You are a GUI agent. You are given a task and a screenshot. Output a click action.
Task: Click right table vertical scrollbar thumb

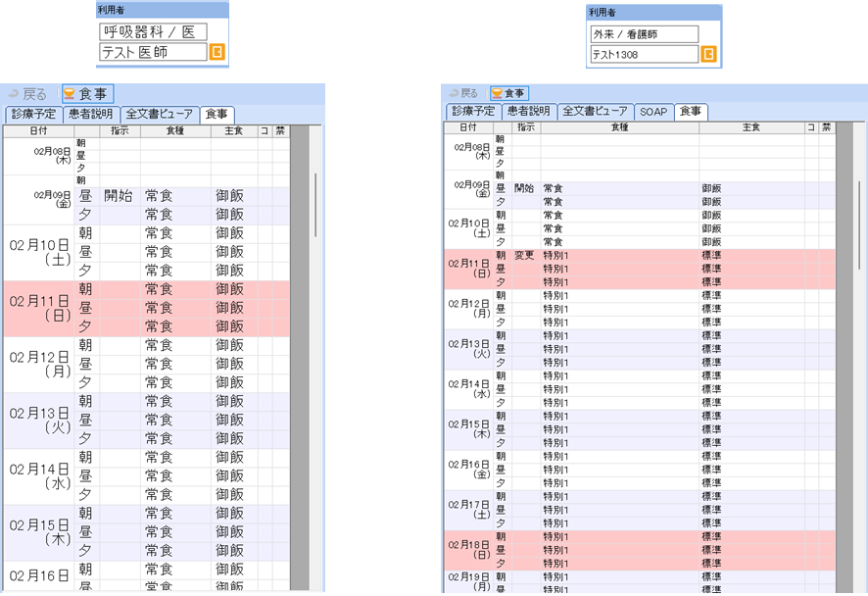860,224
